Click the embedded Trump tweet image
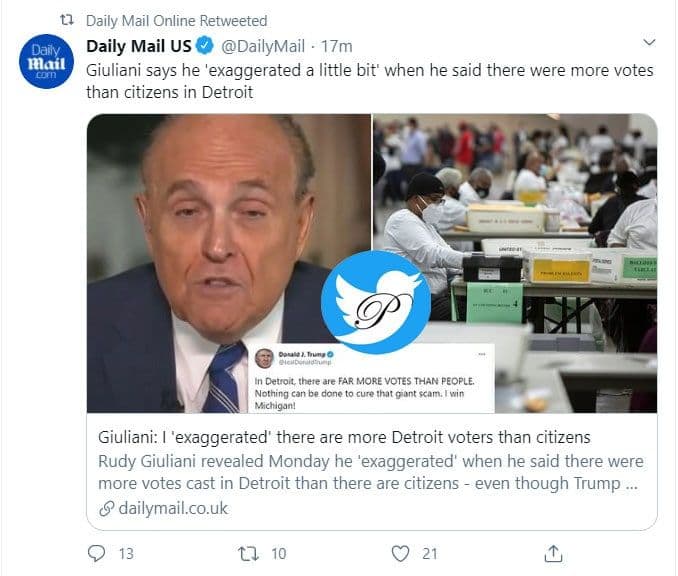The image size is (678, 576). point(372,380)
